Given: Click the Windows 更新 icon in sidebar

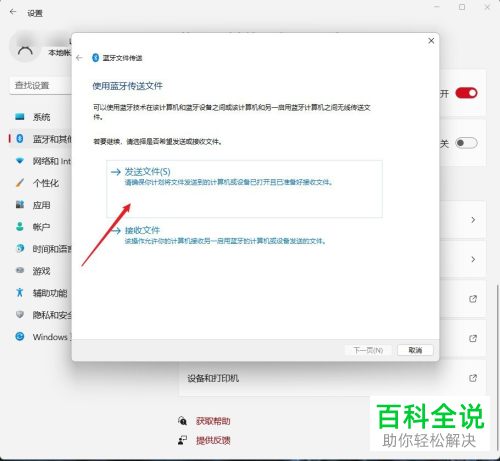Looking at the screenshot, I should [x=20, y=337].
